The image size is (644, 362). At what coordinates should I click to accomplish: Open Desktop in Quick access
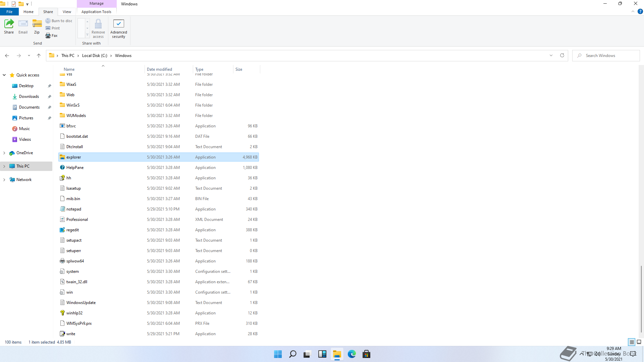26,86
